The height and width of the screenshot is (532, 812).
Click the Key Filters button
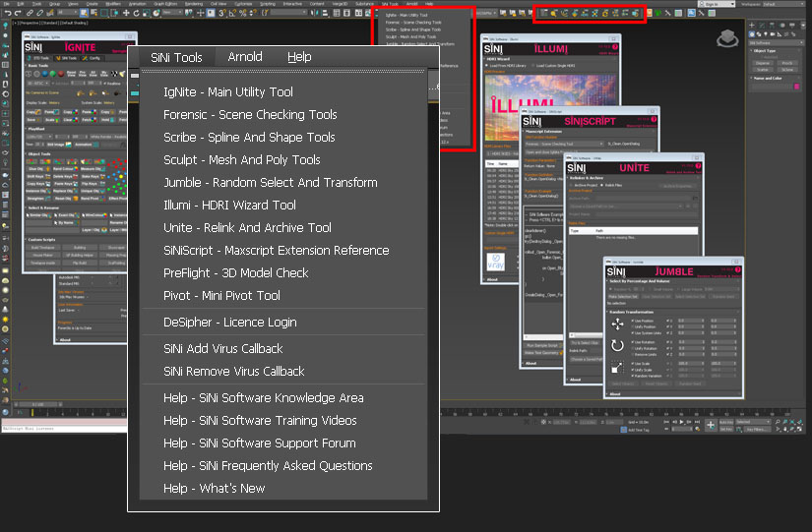pyautogui.click(x=758, y=430)
